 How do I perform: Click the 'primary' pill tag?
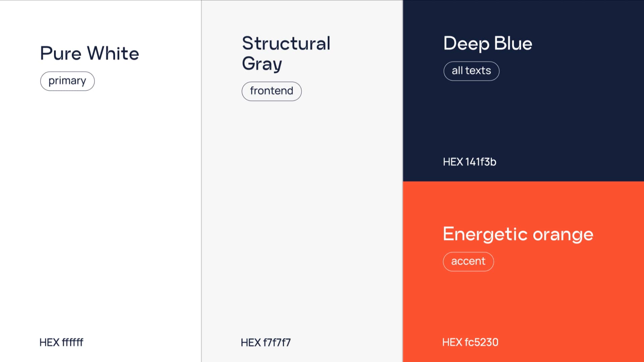tap(67, 81)
